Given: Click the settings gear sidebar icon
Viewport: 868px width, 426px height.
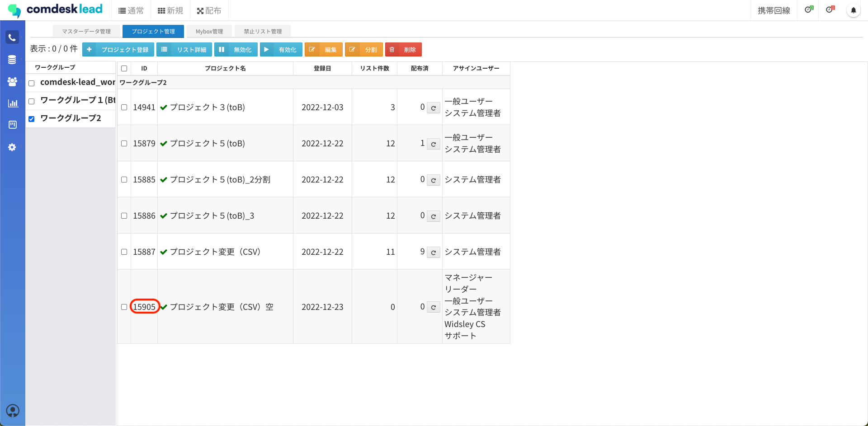Looking at the screenshot, I should pos(12,147).
